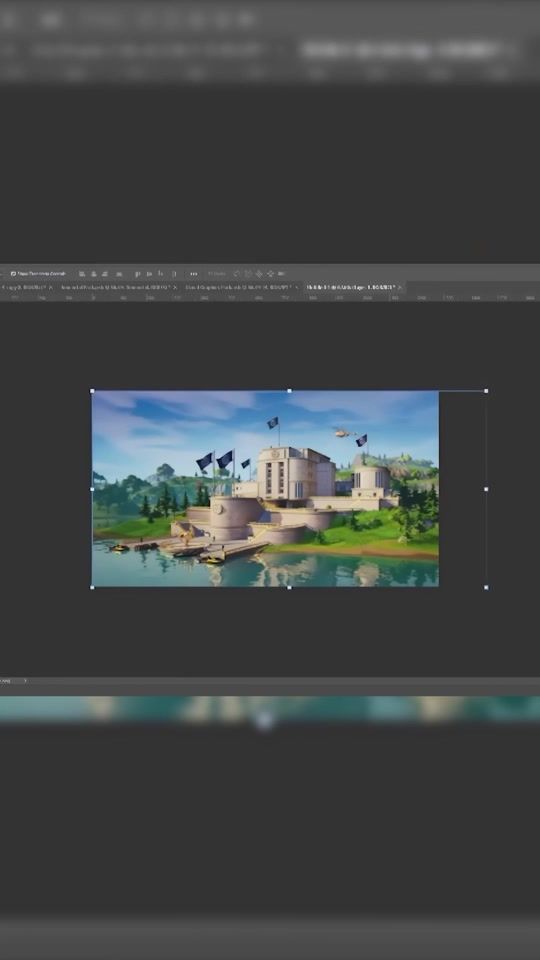Select the 3D Slide mode icon
This screenshot has width=540, height=960.
tap(270, 274)
